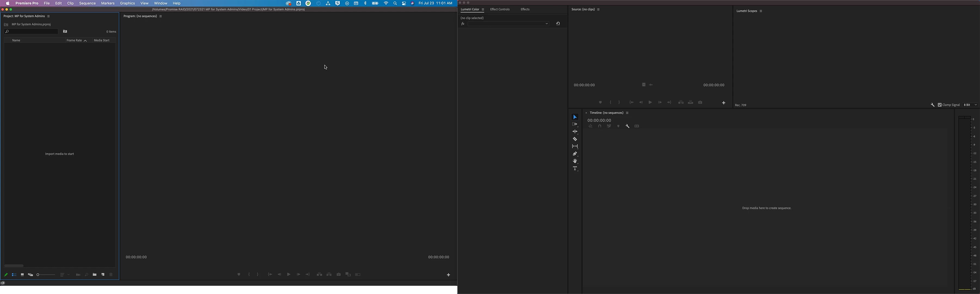Select the Type tool
This screenshot has height=294, width=980.
pos(575,169)
